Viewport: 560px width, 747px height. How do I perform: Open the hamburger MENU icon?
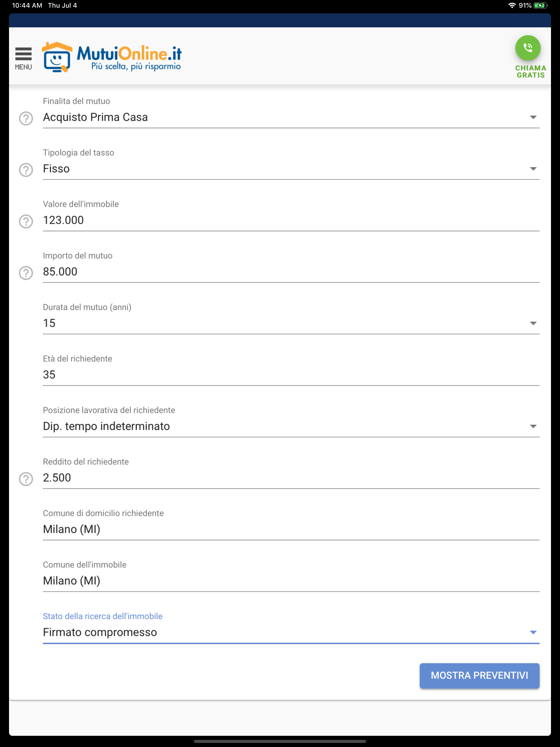(x=23, y=58)
